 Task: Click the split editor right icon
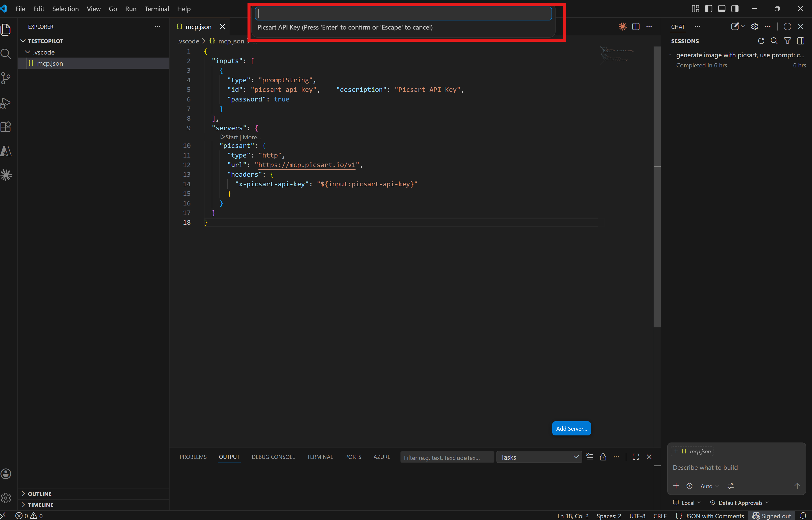pos(636,27)
